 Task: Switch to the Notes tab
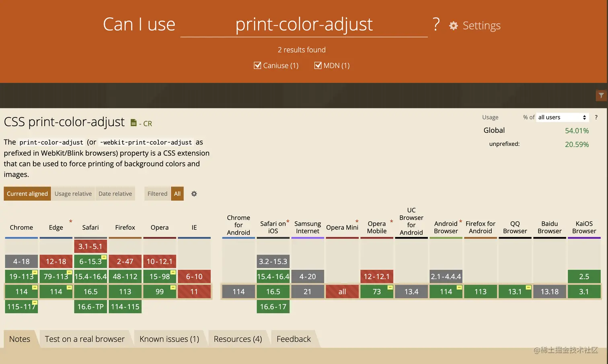pyautogui.click(x=20, y=339)
